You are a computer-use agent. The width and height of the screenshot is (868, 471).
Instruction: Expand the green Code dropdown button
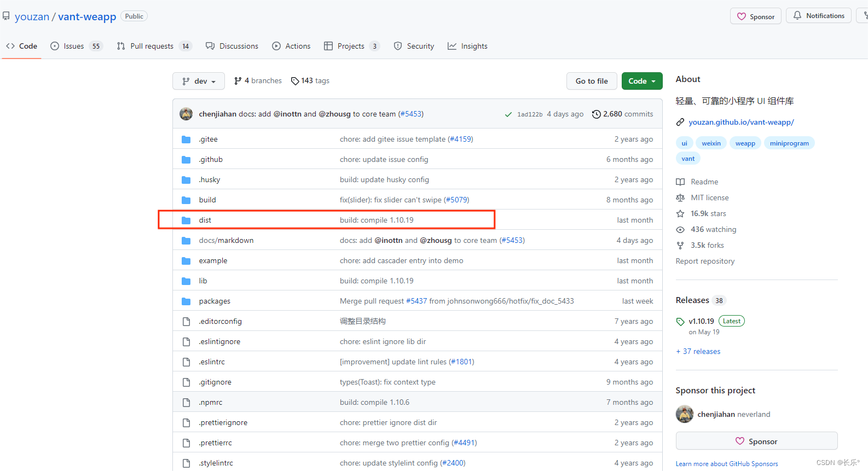click(x=642, y=81)
